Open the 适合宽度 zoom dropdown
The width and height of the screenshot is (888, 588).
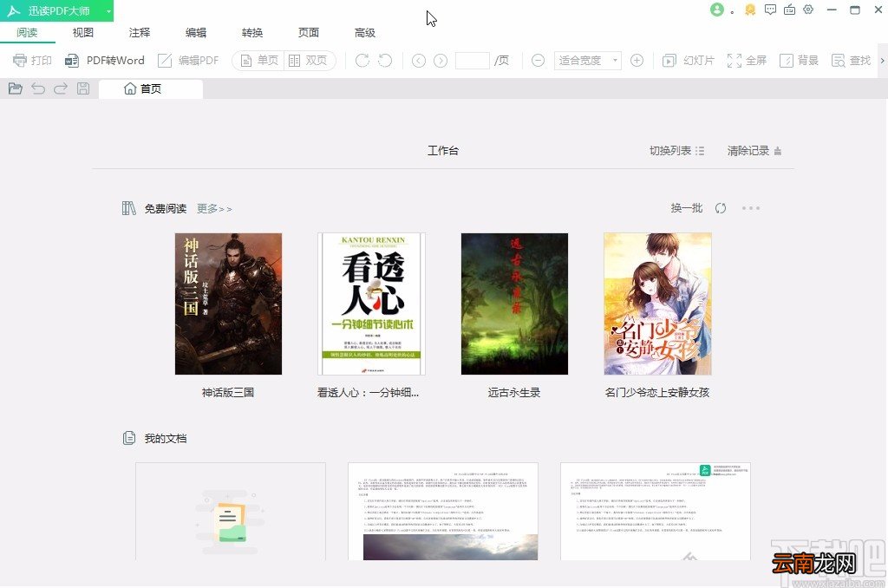(587, 60)
